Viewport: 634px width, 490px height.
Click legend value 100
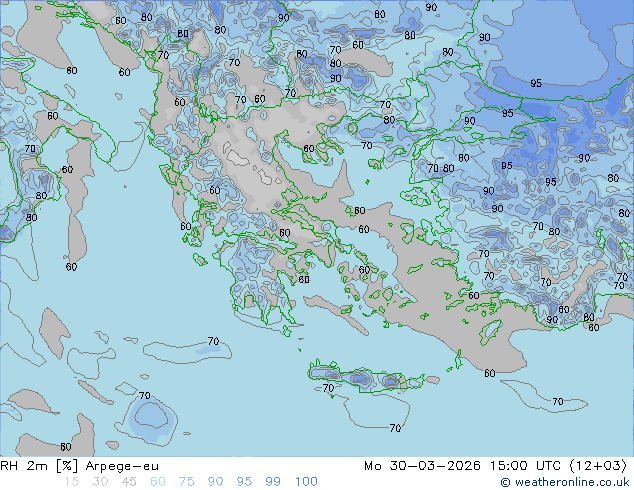click(x=306, y=482)
